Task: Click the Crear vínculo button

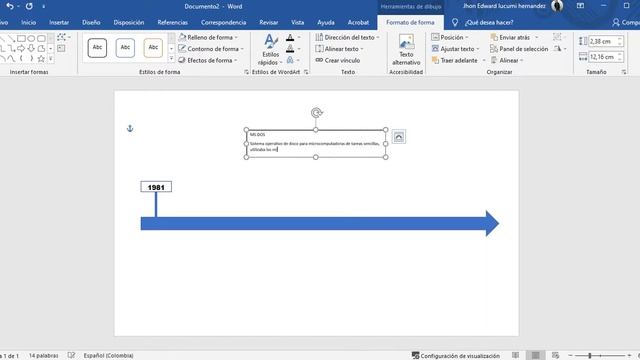Action: (338, 60)
